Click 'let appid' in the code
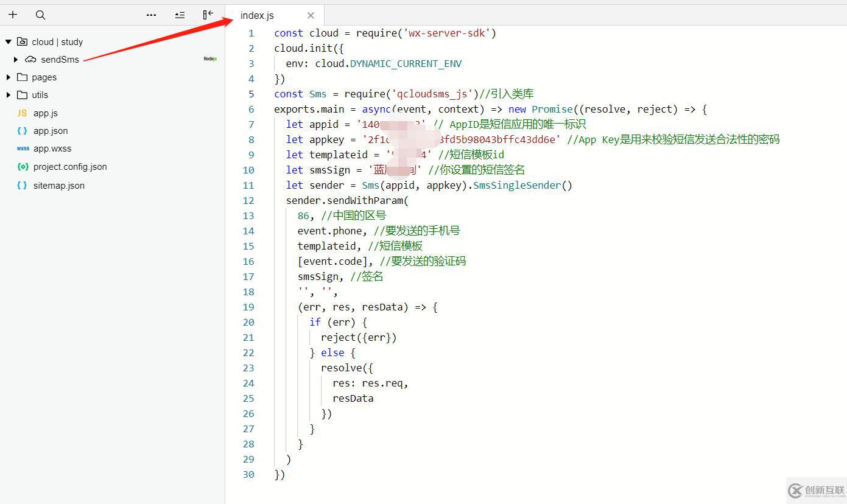Screen dimensions: 847x504 click(312, 124)
